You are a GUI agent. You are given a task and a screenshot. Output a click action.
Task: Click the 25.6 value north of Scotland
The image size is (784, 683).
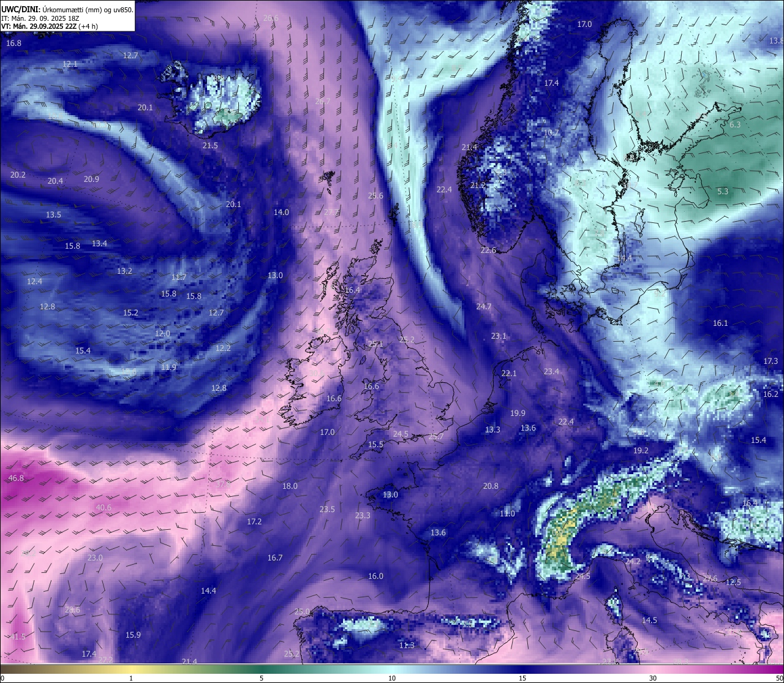tap(375, 195)
